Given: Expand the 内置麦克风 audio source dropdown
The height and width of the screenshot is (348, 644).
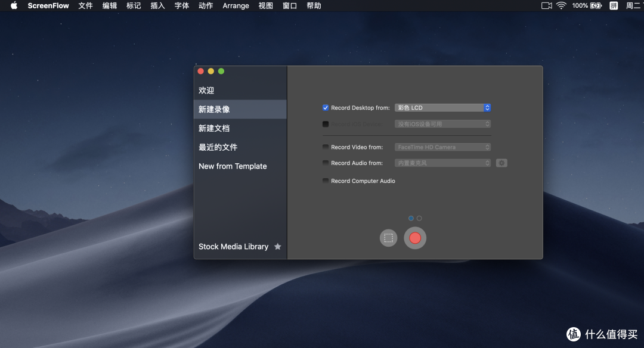Looking at the screenshot, I should point(442,163).
